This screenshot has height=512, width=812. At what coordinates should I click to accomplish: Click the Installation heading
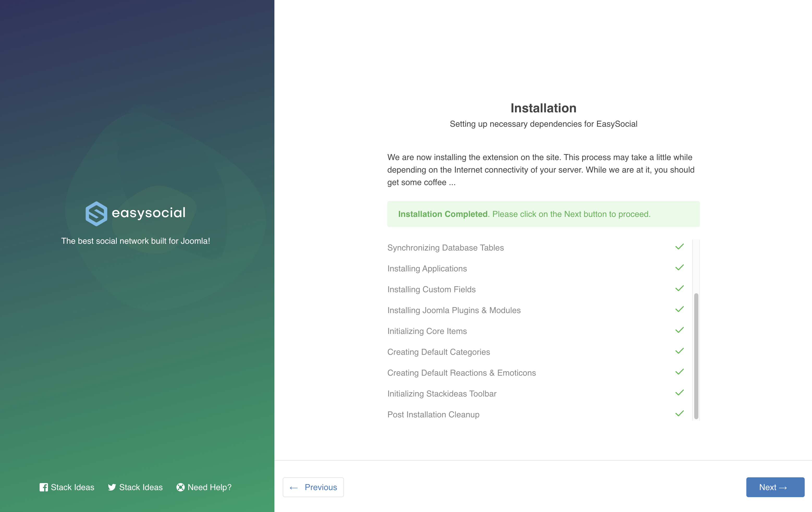pyautogui.click(x=543, y=108)
